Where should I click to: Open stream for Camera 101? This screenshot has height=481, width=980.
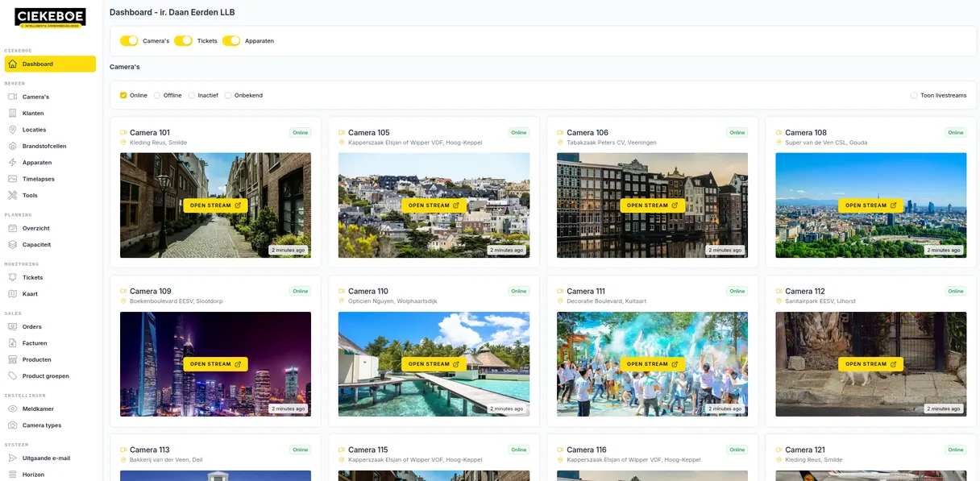(x=215, y=205)
